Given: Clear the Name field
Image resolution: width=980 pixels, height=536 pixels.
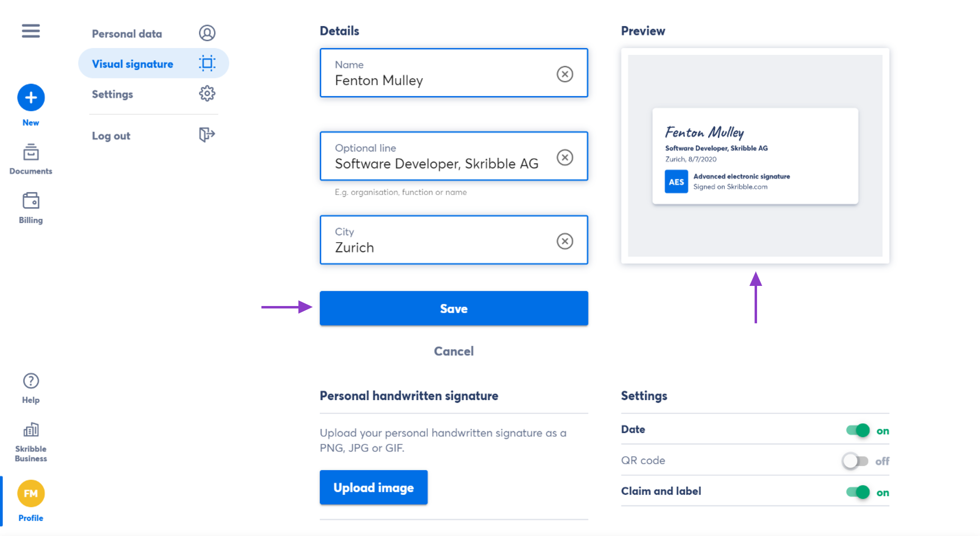Looking at the screenshot, I should [x=564, y=74].
